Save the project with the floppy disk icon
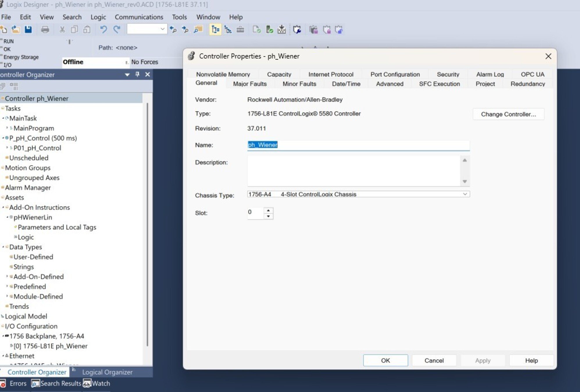The height and width of the screenshot is (392, 580). coord(28,30)
